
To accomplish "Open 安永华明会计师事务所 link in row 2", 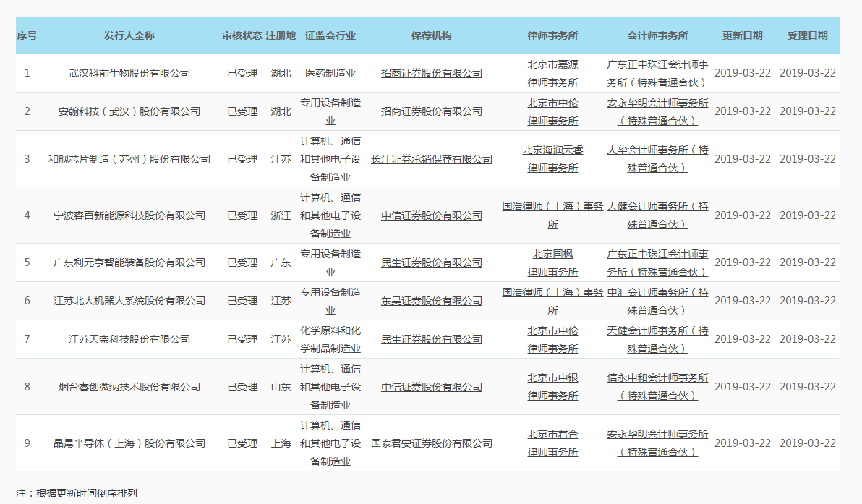I will [657, 111].
